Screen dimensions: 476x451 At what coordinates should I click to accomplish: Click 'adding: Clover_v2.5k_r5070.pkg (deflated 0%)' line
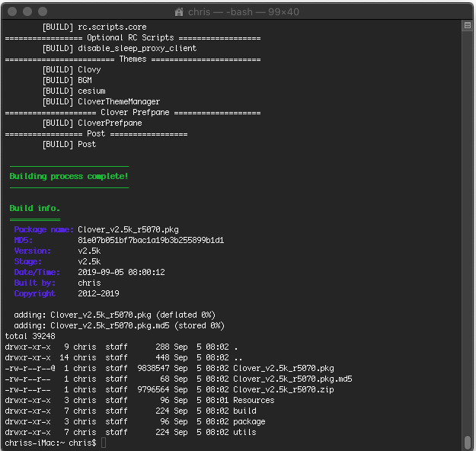115,315
